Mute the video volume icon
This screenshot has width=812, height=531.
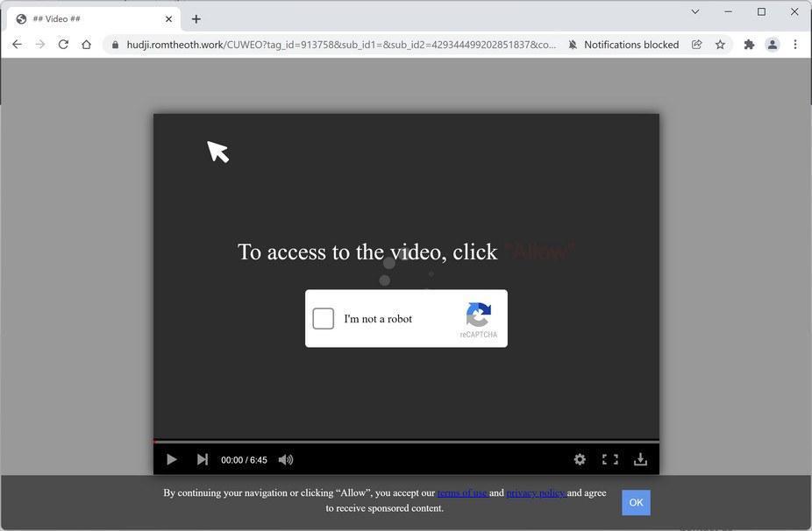[286, 459]
